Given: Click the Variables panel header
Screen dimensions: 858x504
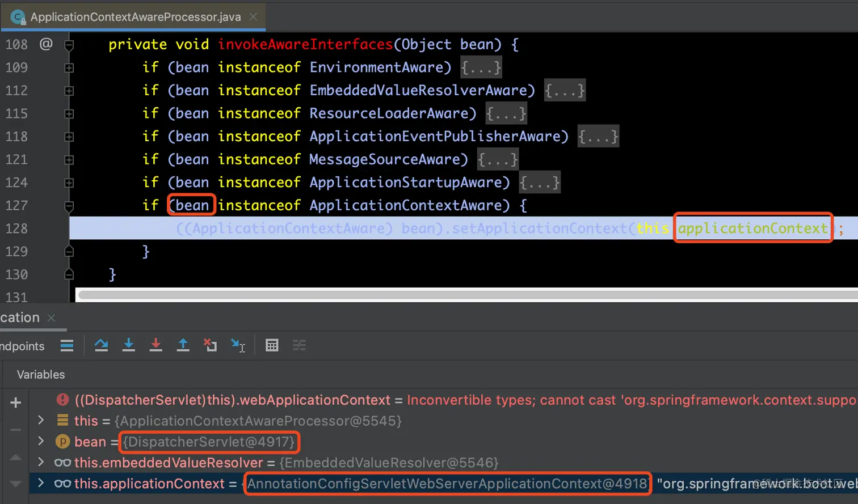Looking at the screenshot, I should [x=41, y=375].
